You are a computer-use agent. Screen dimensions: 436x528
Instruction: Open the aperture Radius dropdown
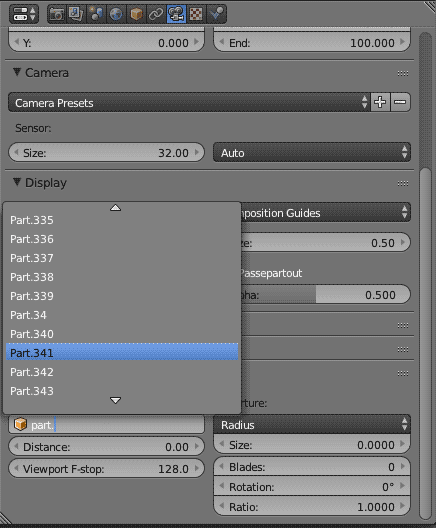312,424
